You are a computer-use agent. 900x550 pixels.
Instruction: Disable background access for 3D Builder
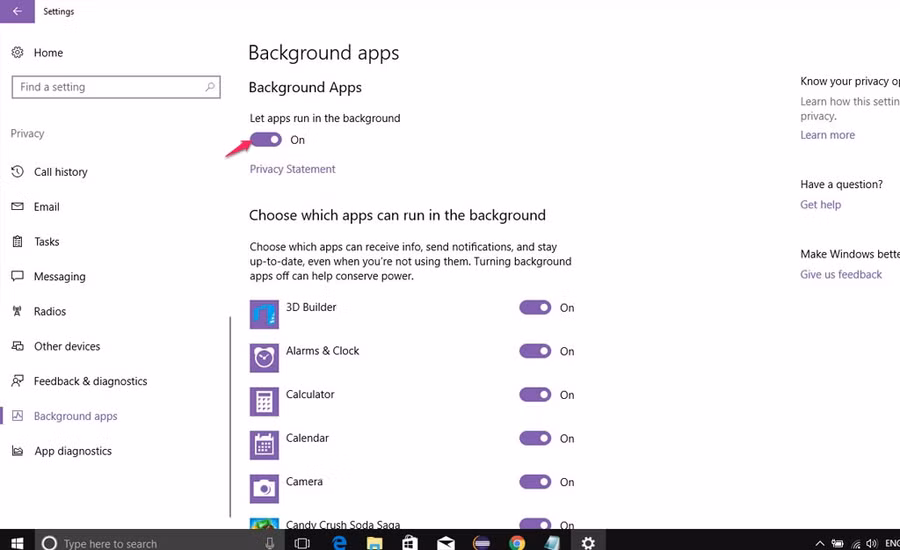point(535,308)
